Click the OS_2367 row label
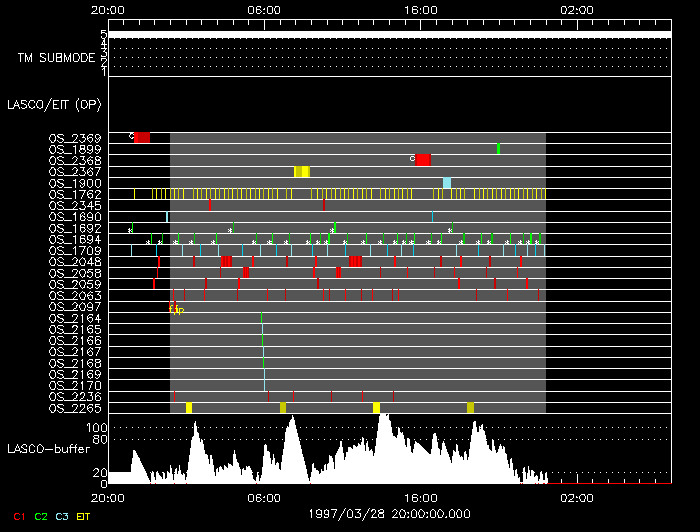The width and height of the screenshot is (700, 532). pyautogui.click(x=75, y=172)
